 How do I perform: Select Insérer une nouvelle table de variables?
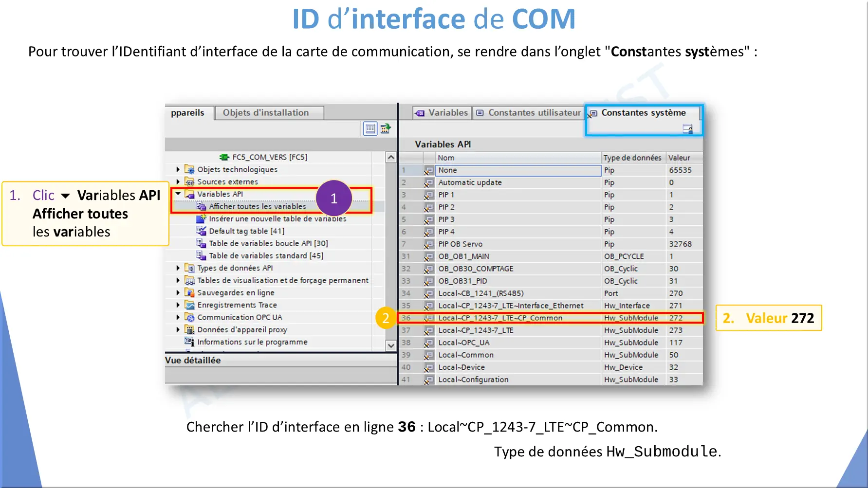[x=277, y=219]
